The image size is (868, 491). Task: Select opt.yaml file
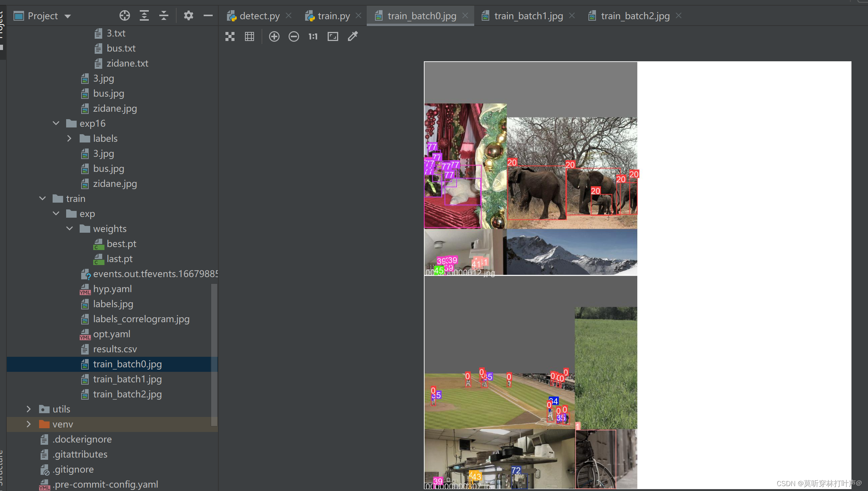tap(112, 334)
